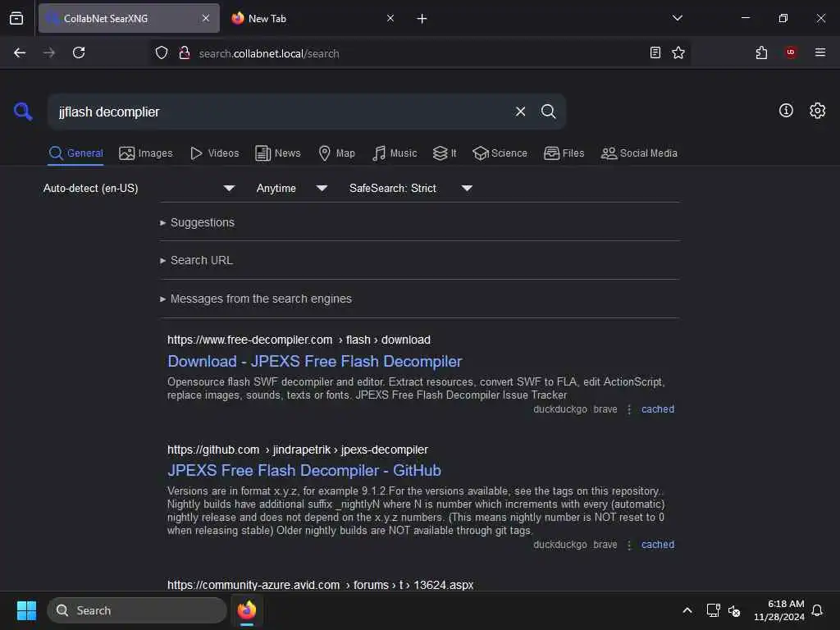Open cached link for free-decompiler.com result
Screen dimensions: 840x630
(657, 409)
